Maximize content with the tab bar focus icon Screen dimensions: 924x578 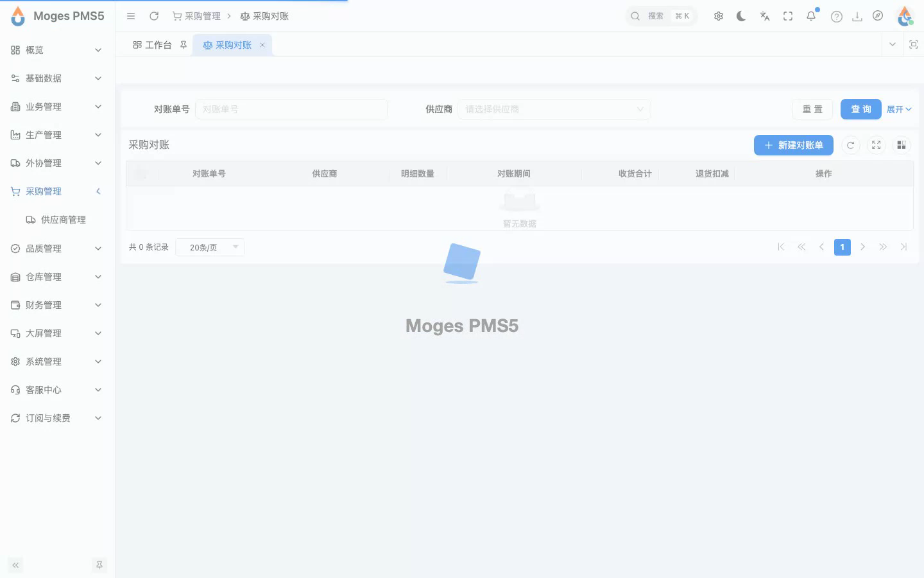[x=914, y=44]
